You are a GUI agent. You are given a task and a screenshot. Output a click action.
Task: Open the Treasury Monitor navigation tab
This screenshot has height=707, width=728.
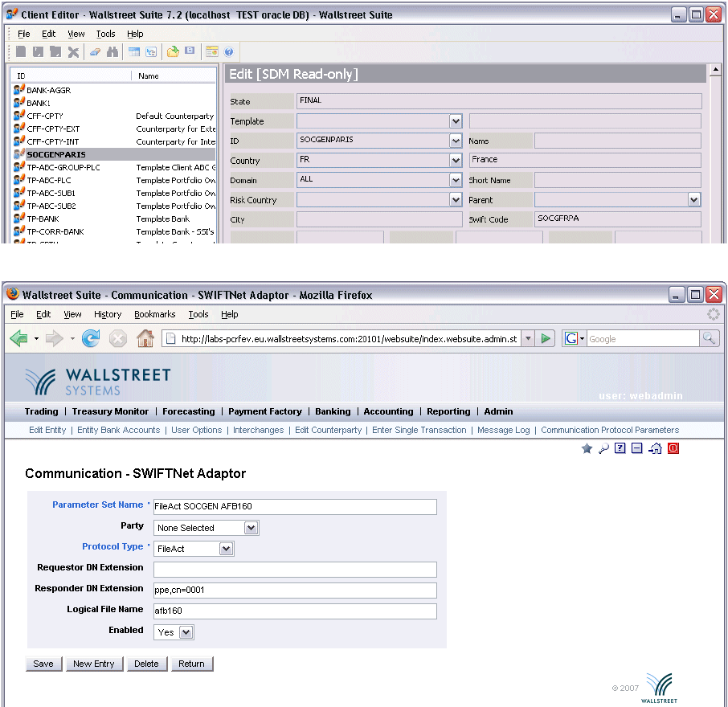tap(110, 411)
